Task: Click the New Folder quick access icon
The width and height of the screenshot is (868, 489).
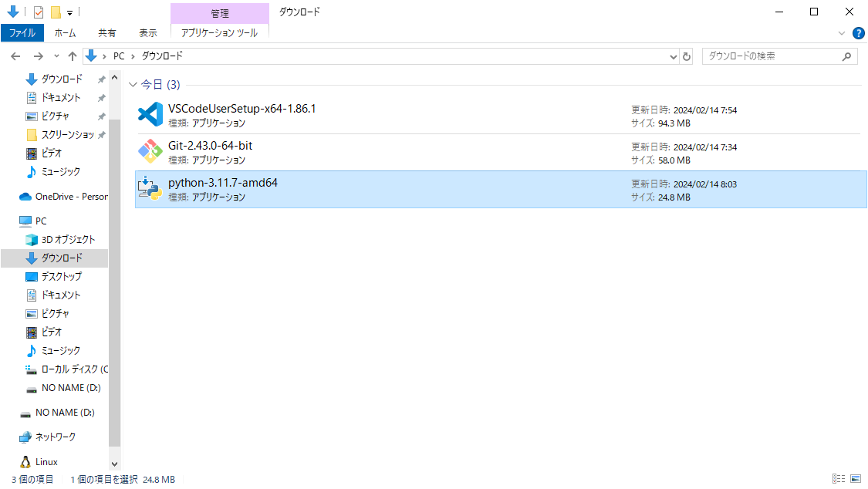Action: click(x=56, y=12)
